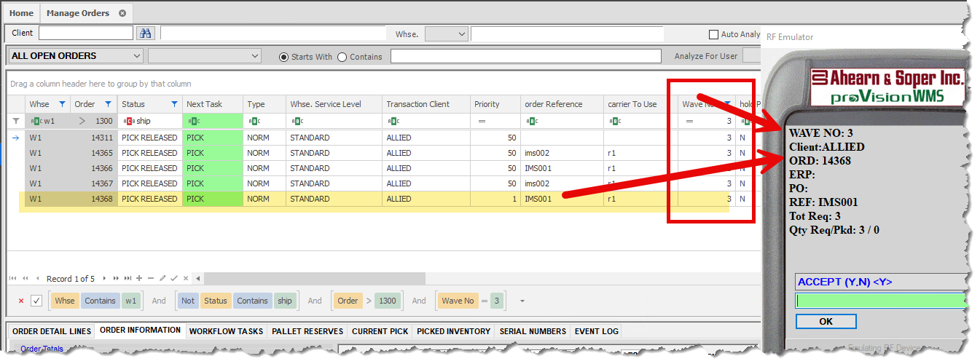The height and width of the screenshot is (364, 980).
Task: Close the Manage Orders tab
Action: 122,13
